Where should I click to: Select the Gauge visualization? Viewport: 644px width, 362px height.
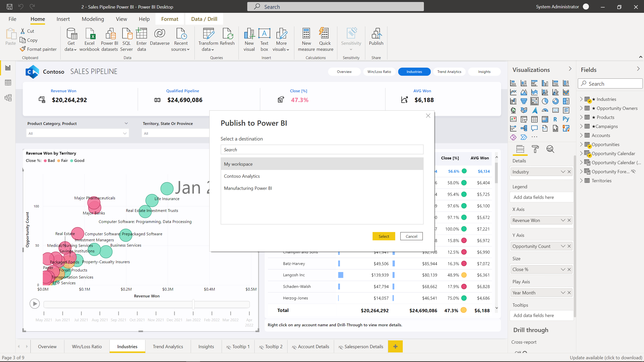545,110
